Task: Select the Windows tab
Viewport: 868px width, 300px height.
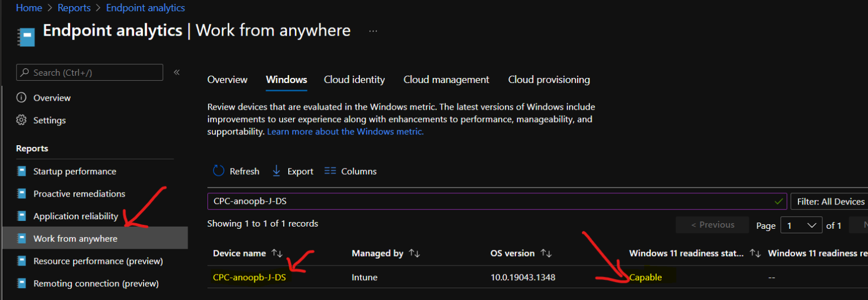Action: pyautogui.click(x=287, y=80)
